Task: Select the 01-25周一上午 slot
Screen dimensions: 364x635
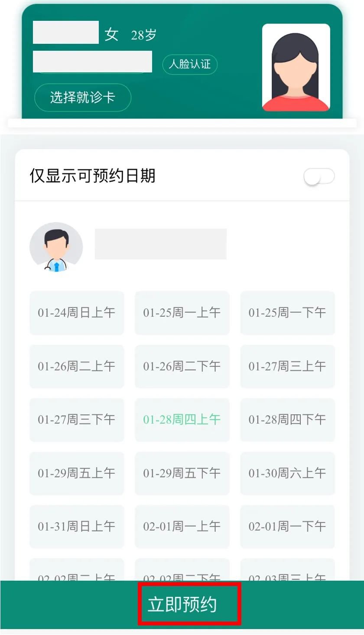Action: click(x=182, y=313)
